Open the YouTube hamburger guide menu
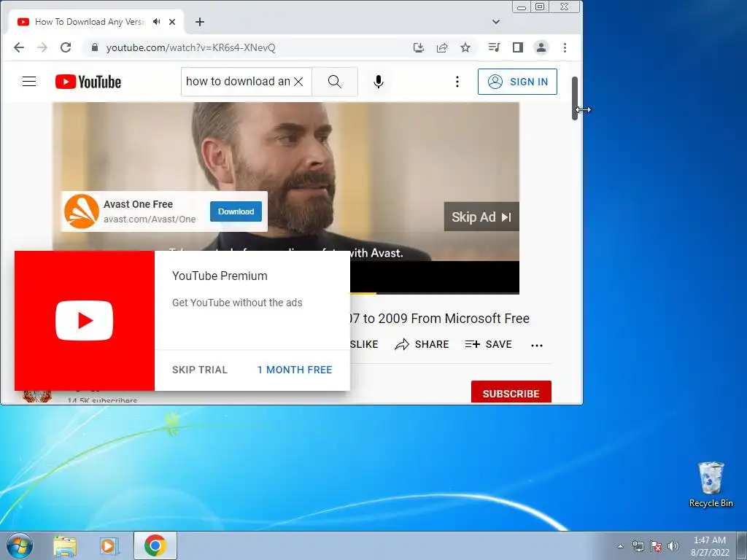747x560 pixels. (29, 82)
